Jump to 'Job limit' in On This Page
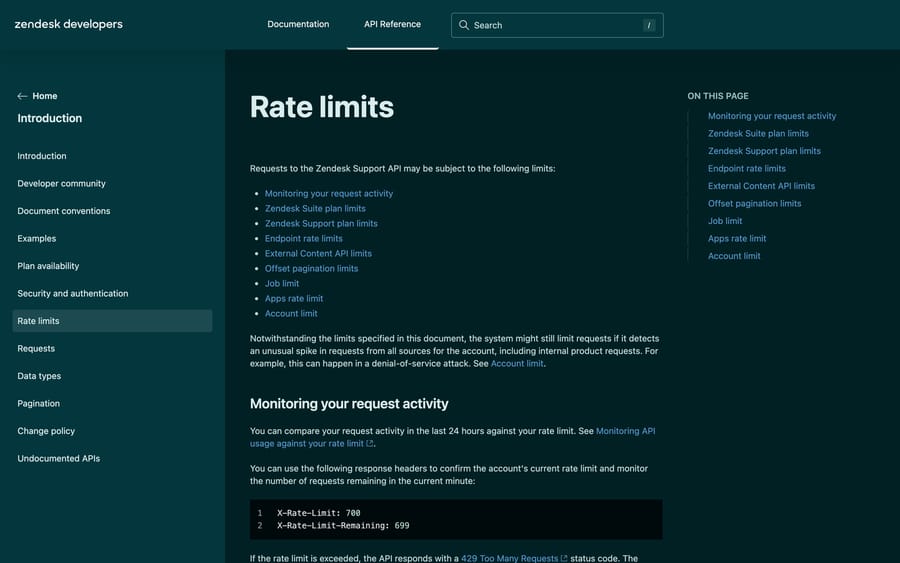900x563 pixels. [x=725, y=221]
